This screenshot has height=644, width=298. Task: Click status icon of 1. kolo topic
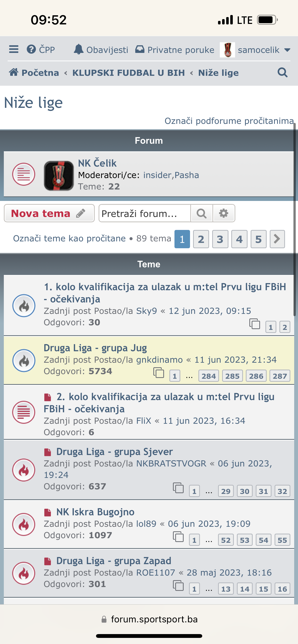coord(24,305)
